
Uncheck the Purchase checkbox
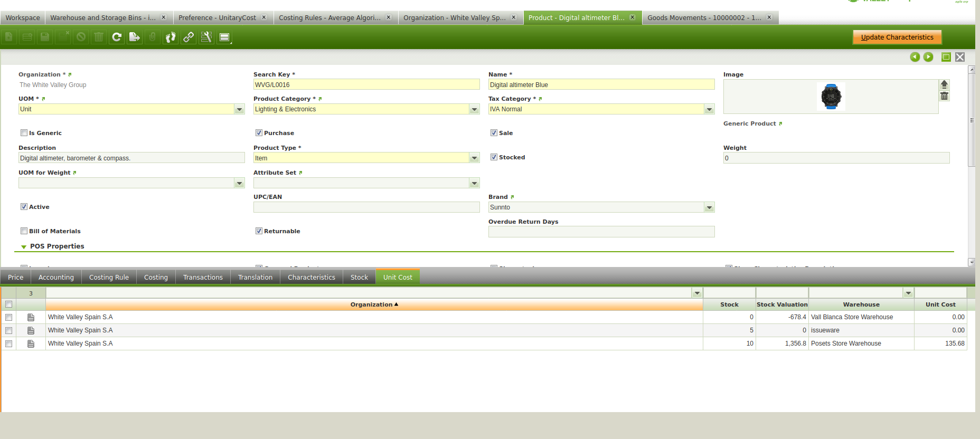[x=259, y=133]
